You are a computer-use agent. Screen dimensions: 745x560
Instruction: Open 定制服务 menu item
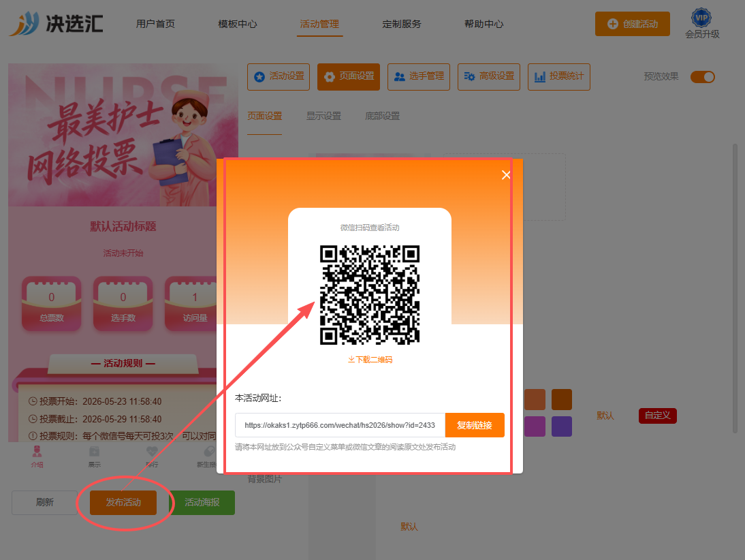click(x=402, y=24)
